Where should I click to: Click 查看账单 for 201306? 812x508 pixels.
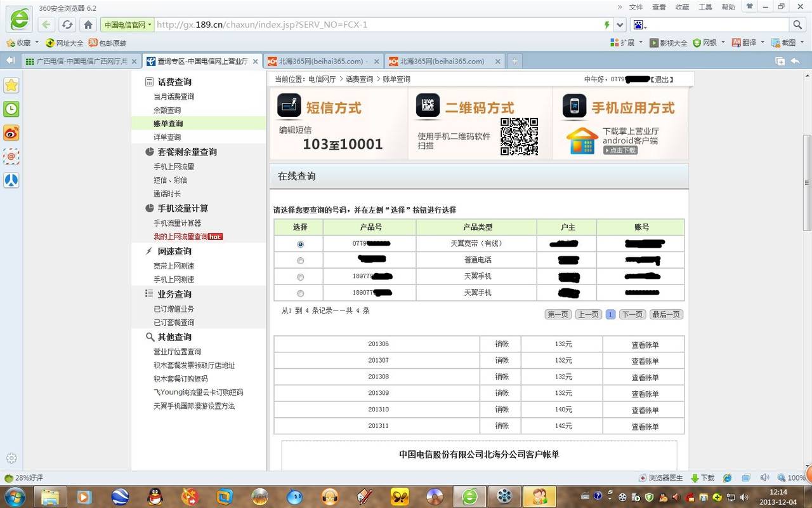645,345
